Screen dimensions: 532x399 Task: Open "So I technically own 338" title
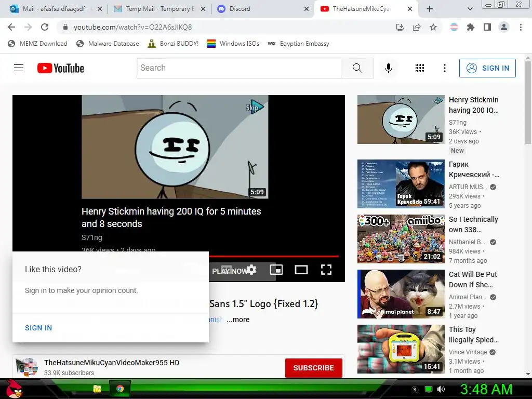pos(473,224)
